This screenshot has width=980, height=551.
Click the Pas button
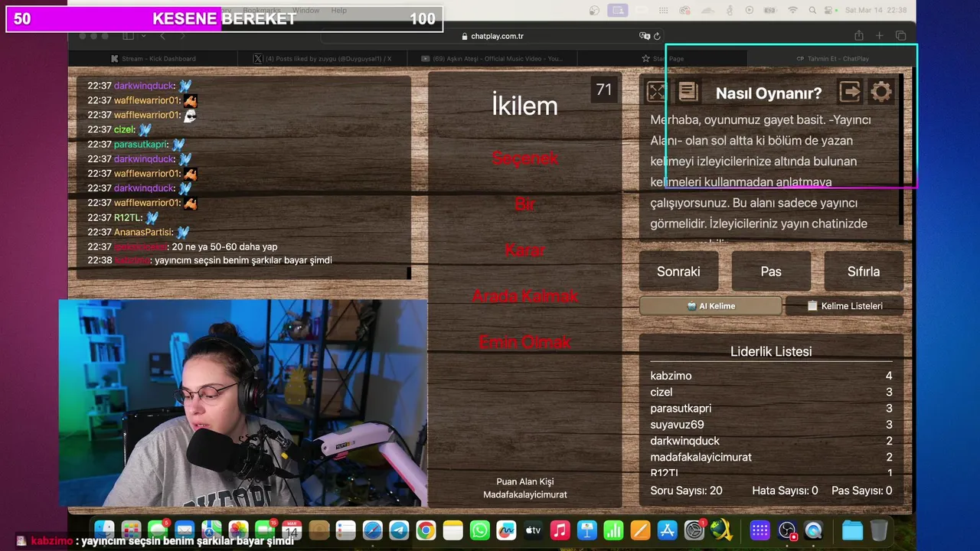(771, 272)
